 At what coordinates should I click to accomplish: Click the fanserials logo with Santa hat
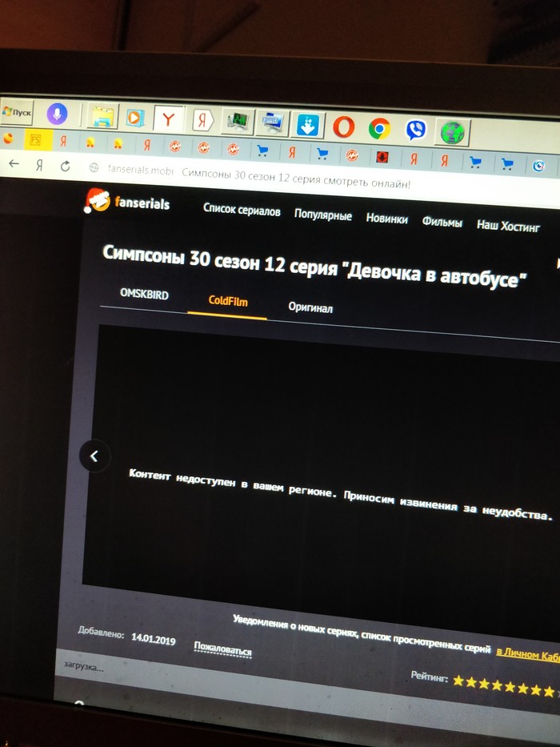[126, 203]
